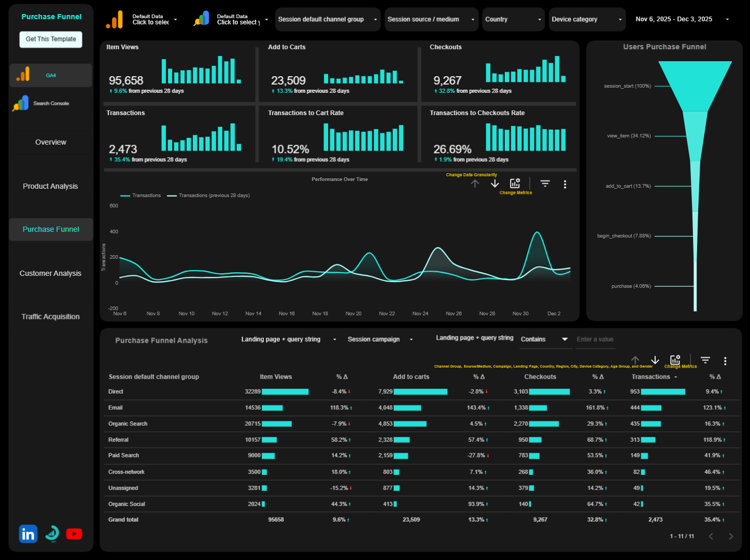The width and height of the screenshot is (750, 560).
Task: Open the Traffic Acquisition page
Action: point(50,316)
